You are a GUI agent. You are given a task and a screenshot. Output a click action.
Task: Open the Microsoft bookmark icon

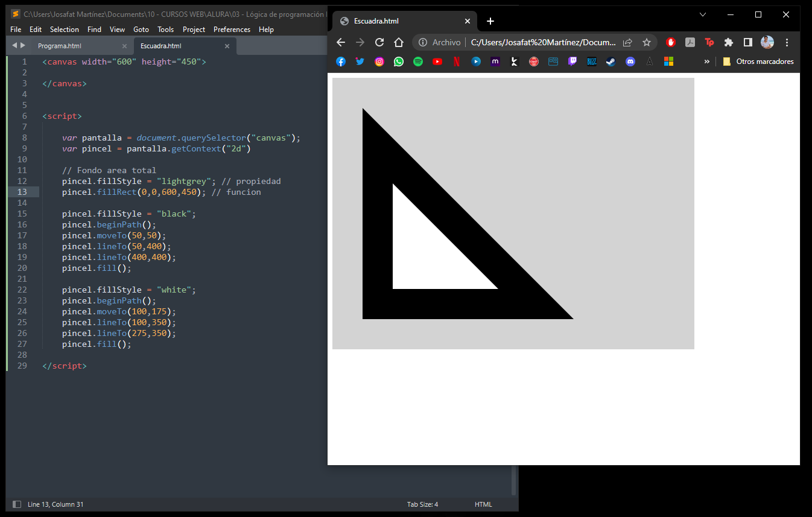click(668, 62)
